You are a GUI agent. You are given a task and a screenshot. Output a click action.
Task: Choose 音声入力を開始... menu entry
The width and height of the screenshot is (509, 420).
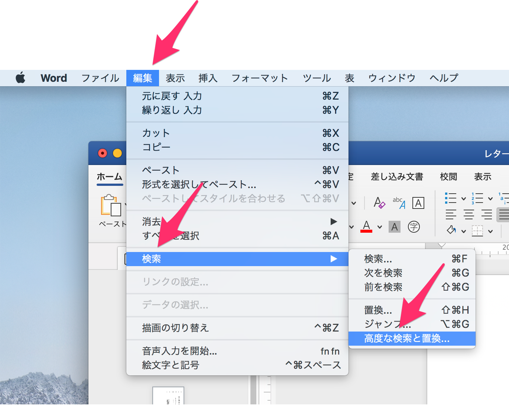pos(237,351)
